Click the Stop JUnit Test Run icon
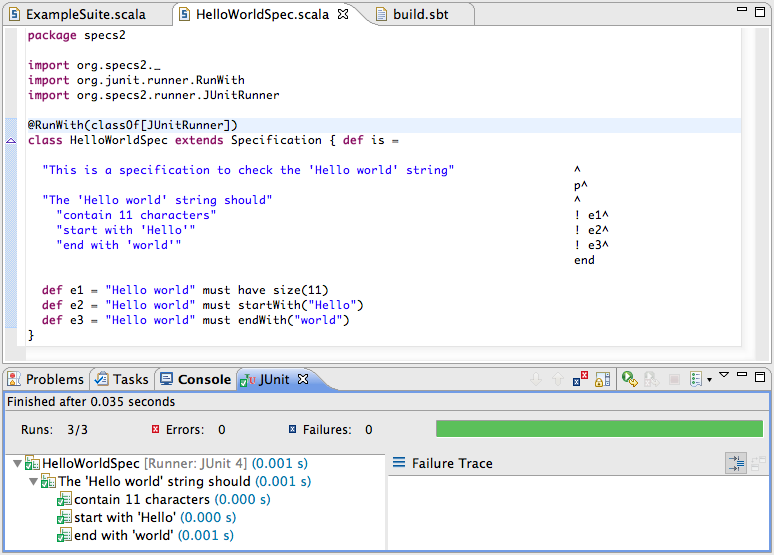 (673, 380)
